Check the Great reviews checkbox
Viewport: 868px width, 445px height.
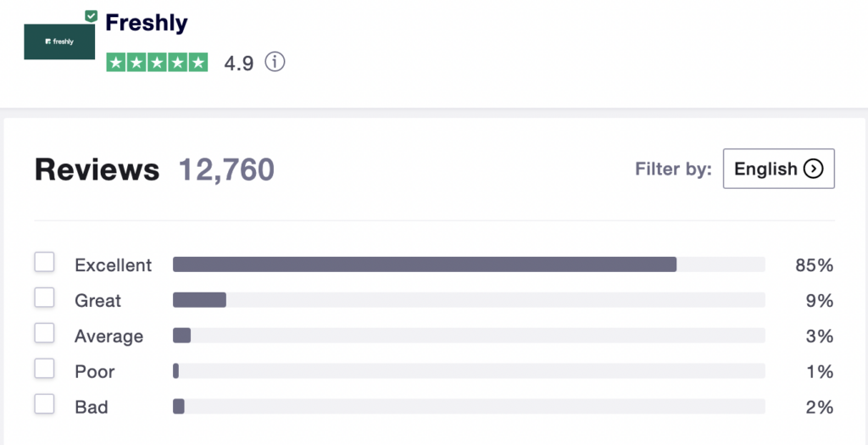[44, 299]
